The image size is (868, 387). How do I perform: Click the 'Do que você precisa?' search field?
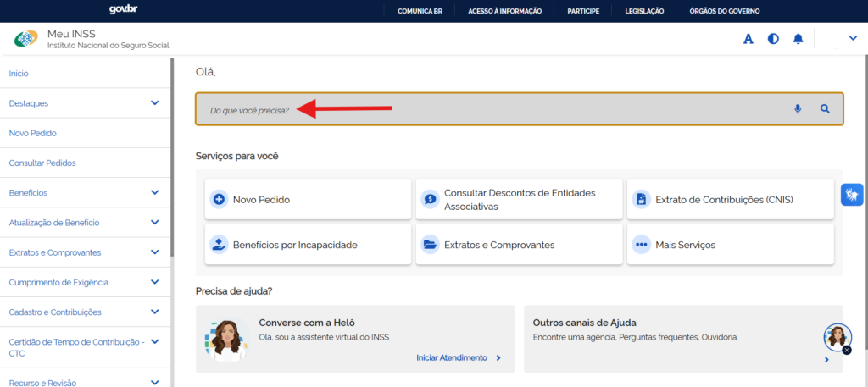tap(520, 109)
